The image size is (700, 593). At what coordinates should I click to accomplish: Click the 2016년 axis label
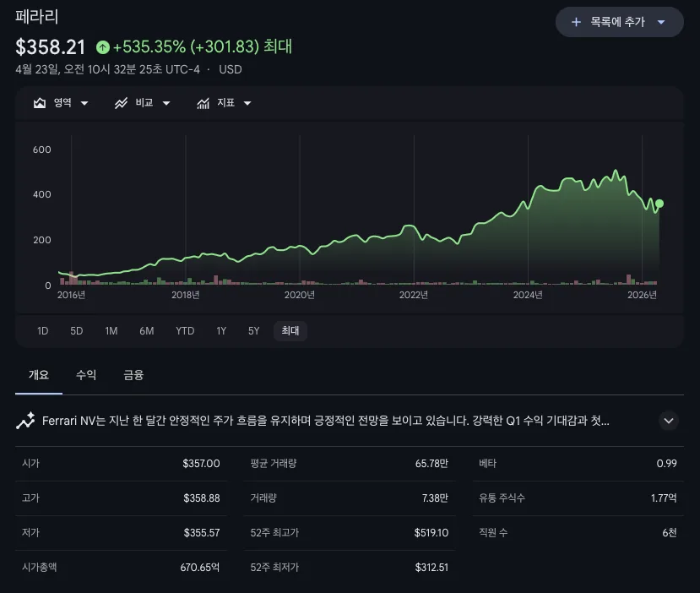[71, 295]
